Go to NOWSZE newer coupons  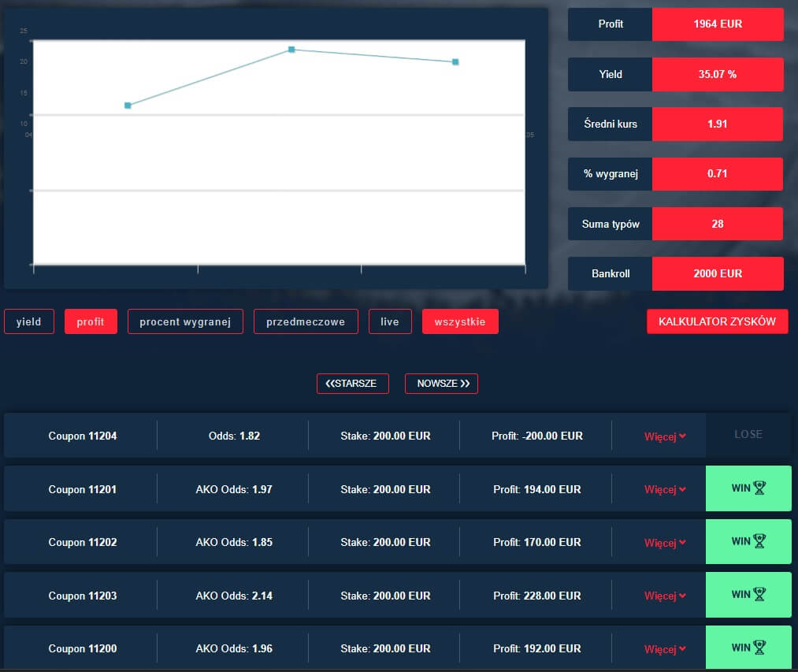click(x=441, y=384)
